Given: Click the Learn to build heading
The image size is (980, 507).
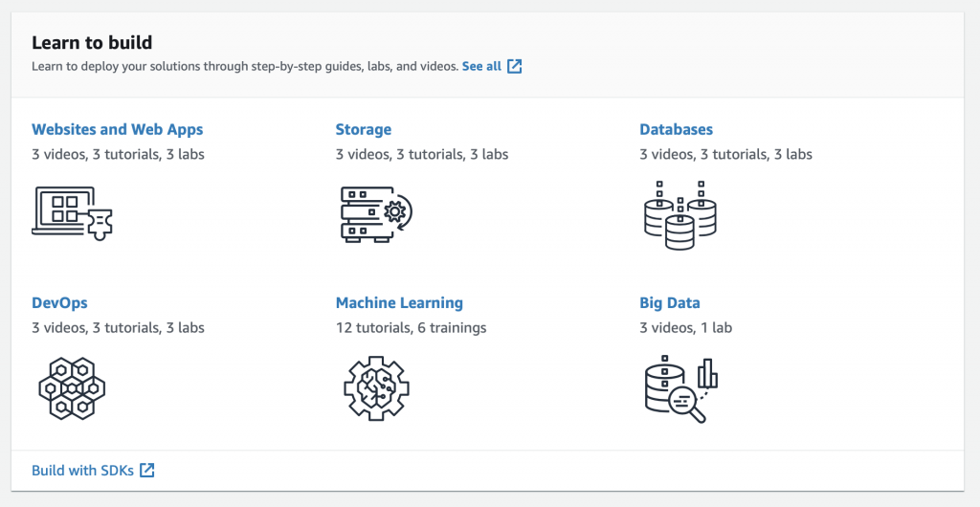Looking at the screenshot, I should coord(92,42).
